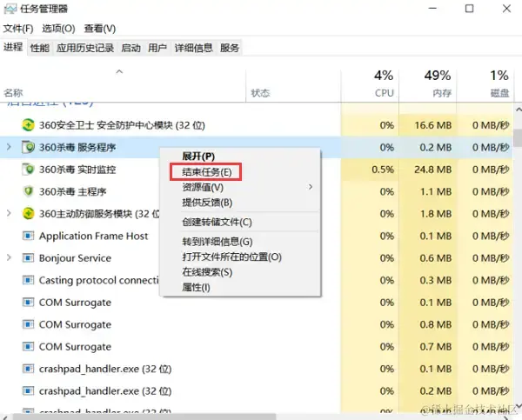Switch to the 用户 tab
Image resolution: width=522 pixels, height=420 pixels.
tap(157, 48)
